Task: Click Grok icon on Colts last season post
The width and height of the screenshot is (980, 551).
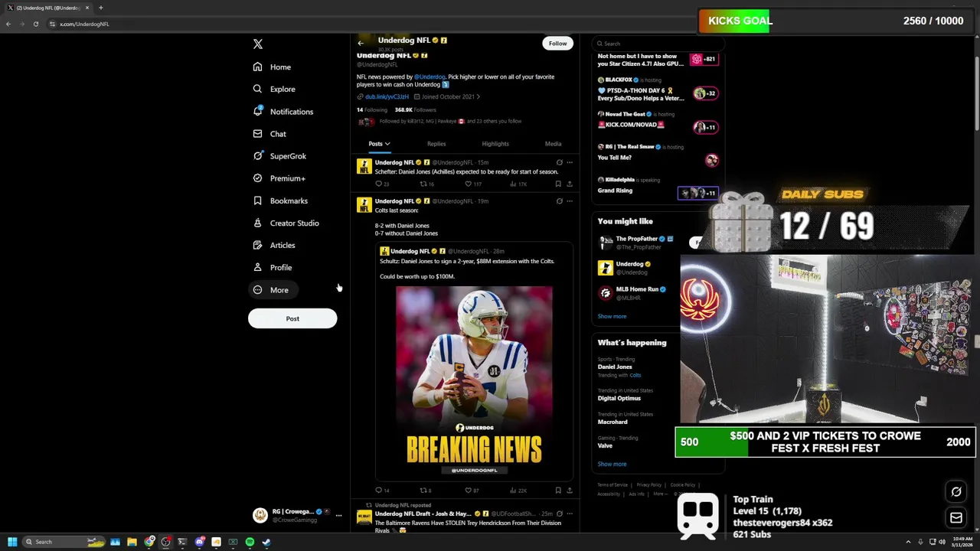Action: 559,201
